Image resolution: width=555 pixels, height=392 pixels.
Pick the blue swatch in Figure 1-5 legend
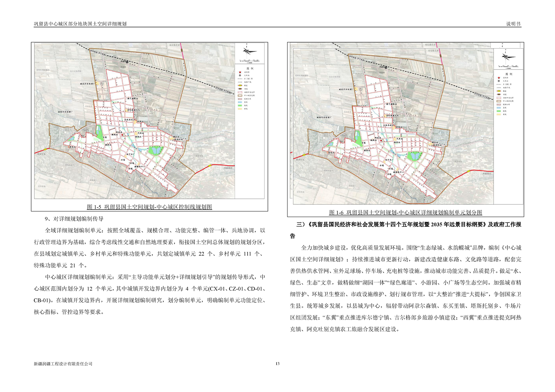(x=240, y=102)
